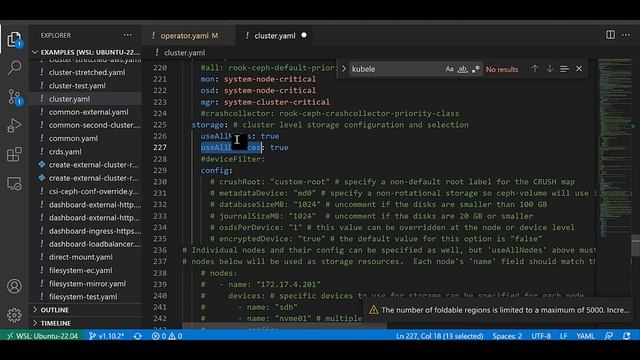
Task: Open notifications bell in status bar
Action: pos(627,336)
